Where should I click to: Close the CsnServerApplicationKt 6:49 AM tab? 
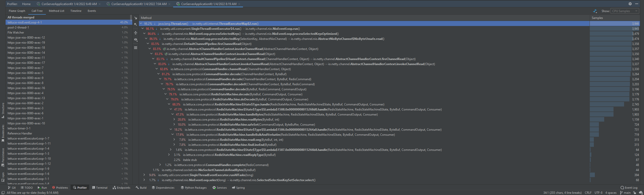[x=100, y=4]
